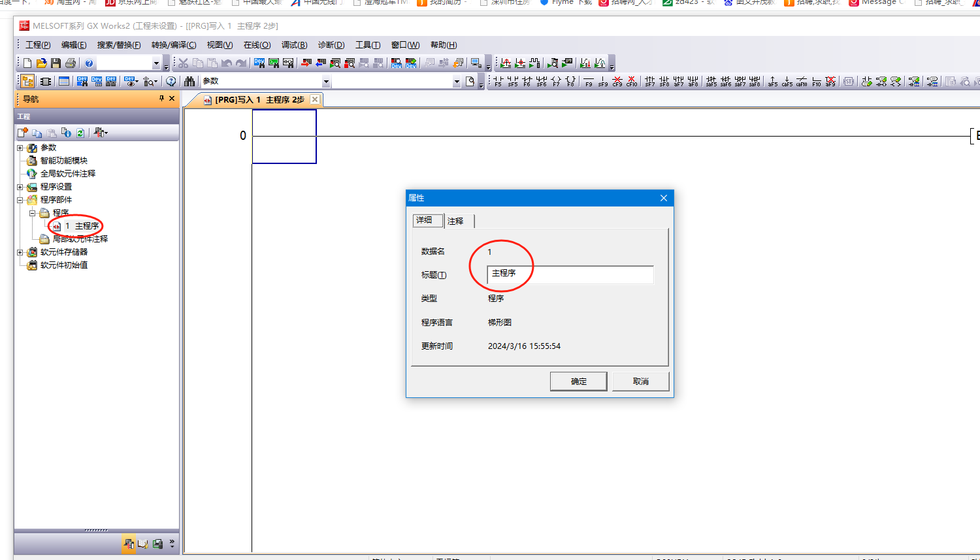Click Write to PLC toolbar icon

306,63
